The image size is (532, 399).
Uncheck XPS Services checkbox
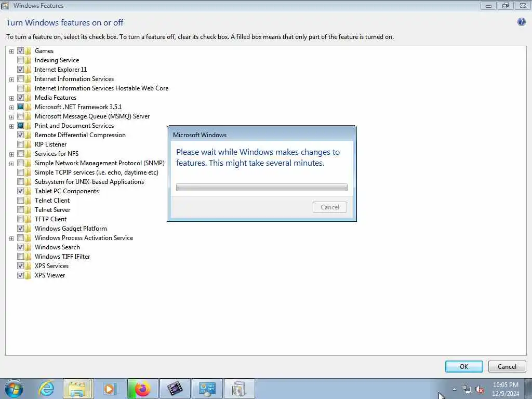click(20, 266)
